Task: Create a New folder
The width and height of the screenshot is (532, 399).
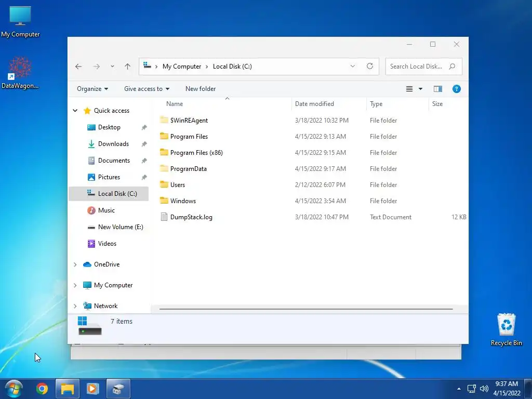Action: 201,89
